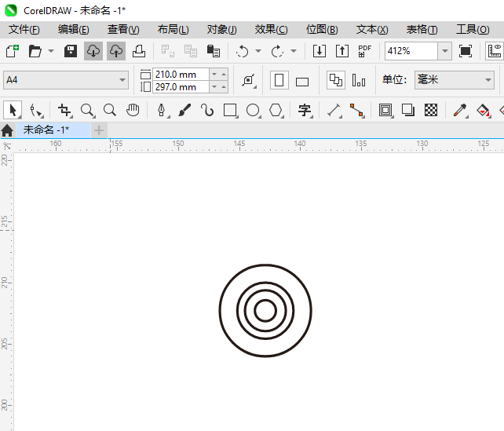Click the 未命名 -1* document tab
The height and width of the screenshot is (431, 504).
[46, 130]
